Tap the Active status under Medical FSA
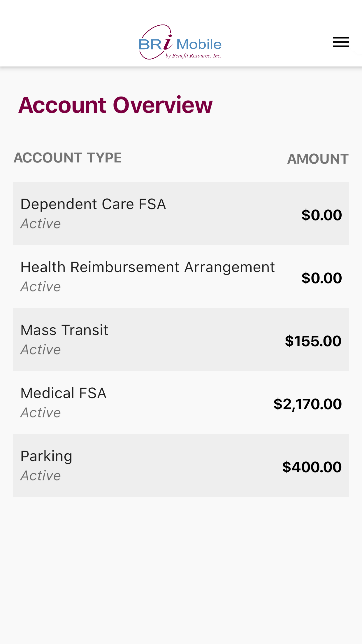Viewport: 362px width, 644px height. pyautogui.click(x=41, y=413)
